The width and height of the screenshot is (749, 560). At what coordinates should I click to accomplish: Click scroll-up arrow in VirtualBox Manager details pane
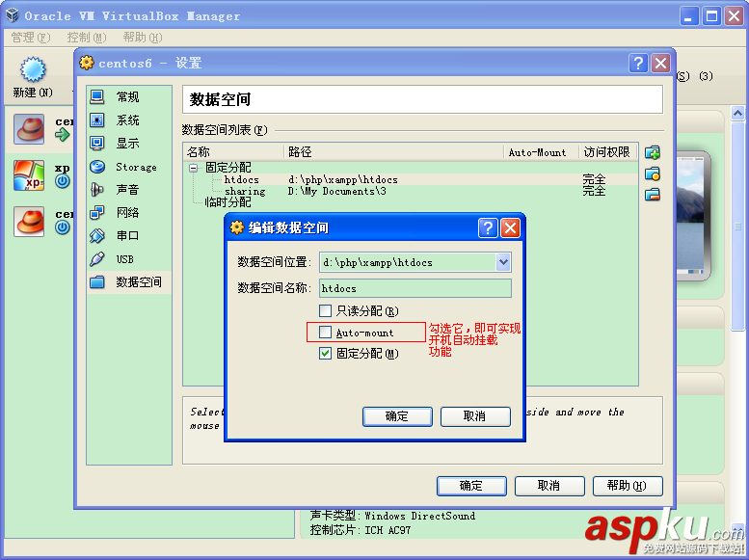737,113
